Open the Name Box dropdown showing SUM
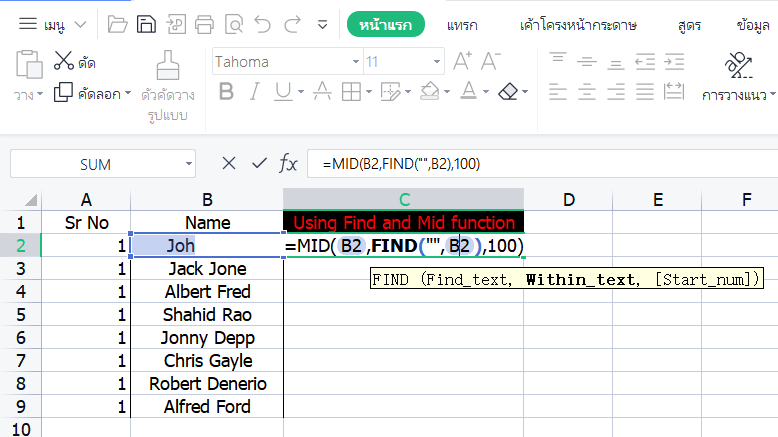778x437 pixels. pyautogui.click(x=189, y=164)
